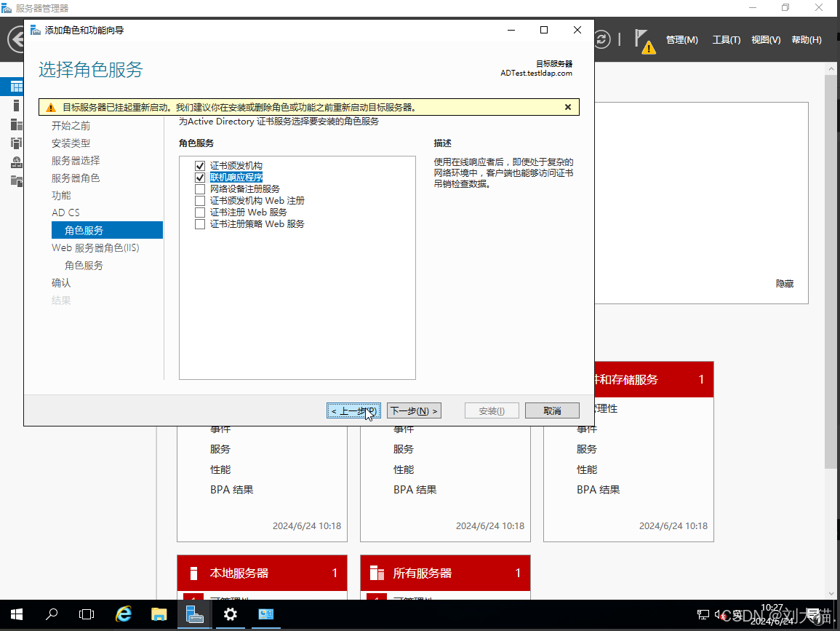
Task: Open BPA 结果 in middle role tile
Action: [x=415, y=490]
